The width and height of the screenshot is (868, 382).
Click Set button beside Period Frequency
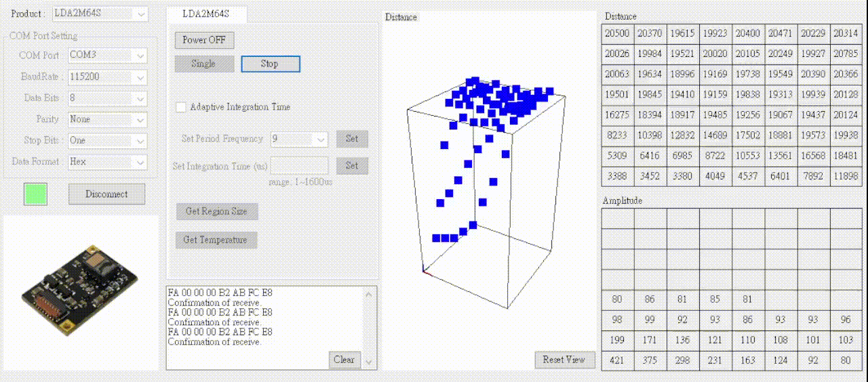(352, 139)
